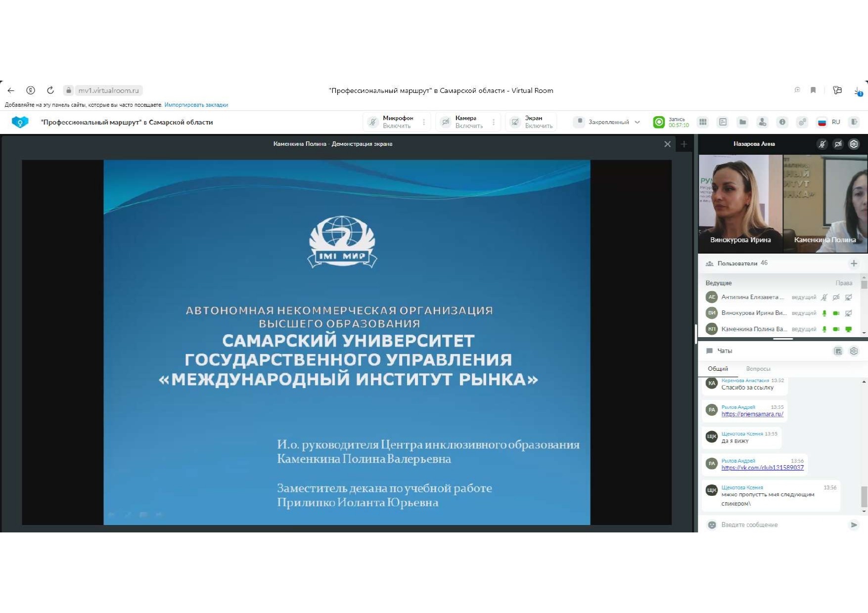Click the add user plus icon

click(x=854, y=263)
